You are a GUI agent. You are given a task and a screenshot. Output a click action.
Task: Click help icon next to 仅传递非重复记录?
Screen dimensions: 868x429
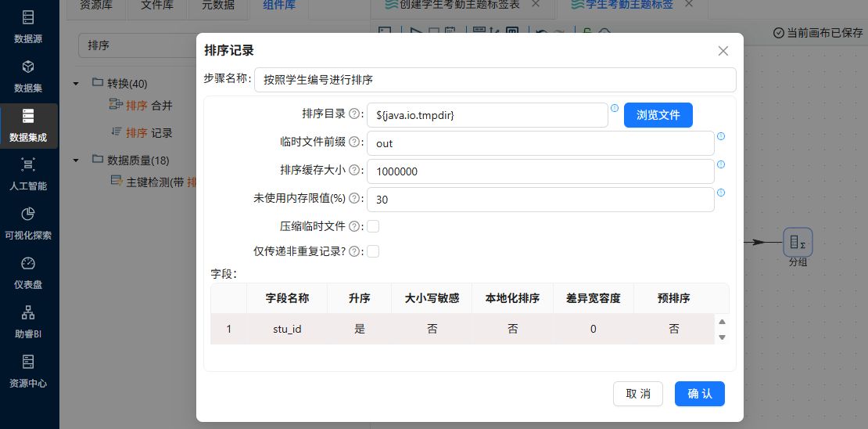click(x=353, y=251)
